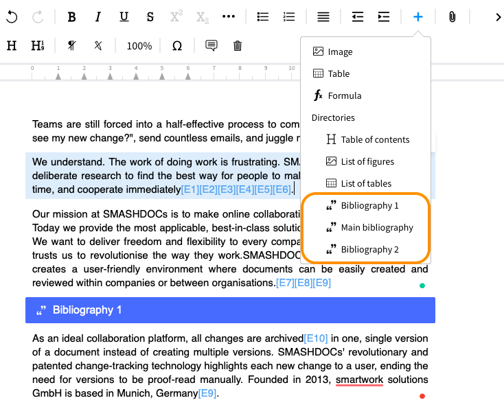The height and width of the screenshot is (420, 504).
Task: Click the clear formatting X icon
Action: (98, 45)
